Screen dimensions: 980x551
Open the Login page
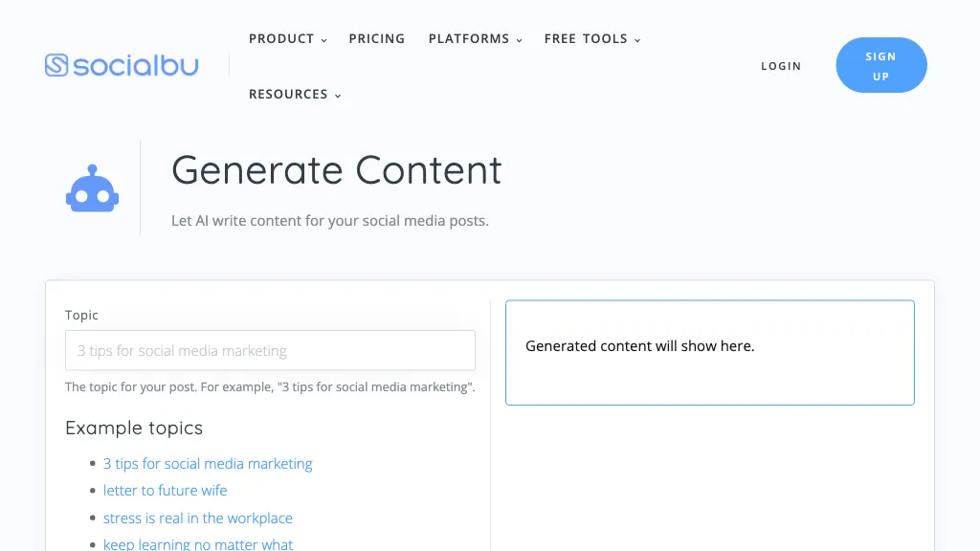tap(781, 66)
